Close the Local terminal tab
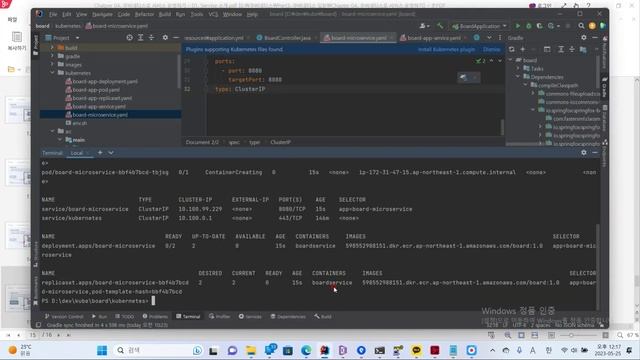Image resolution: width=640 pixels, height=360 pixels. tap(88, 153)
